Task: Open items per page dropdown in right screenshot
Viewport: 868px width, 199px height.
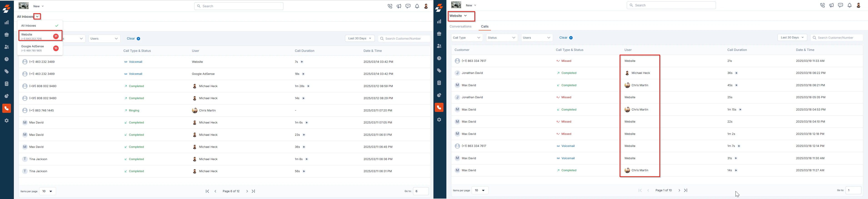Action: [480, 190]
